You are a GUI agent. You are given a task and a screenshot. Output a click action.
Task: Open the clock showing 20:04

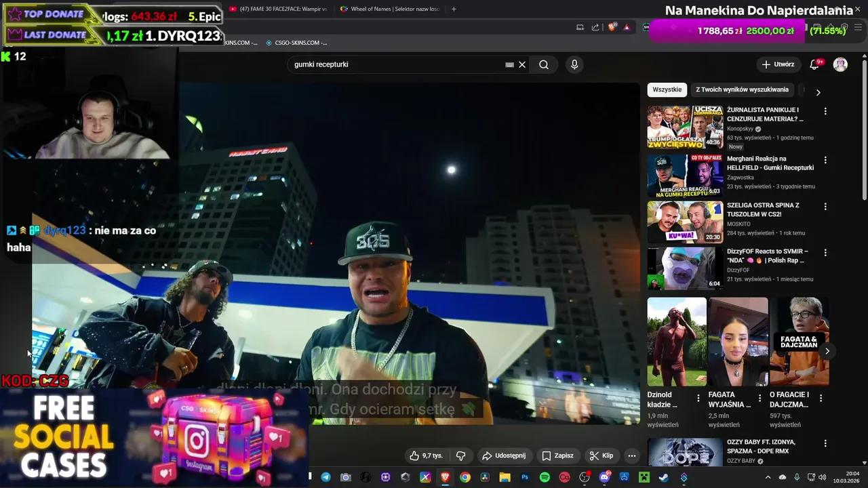tap(846, 477)
